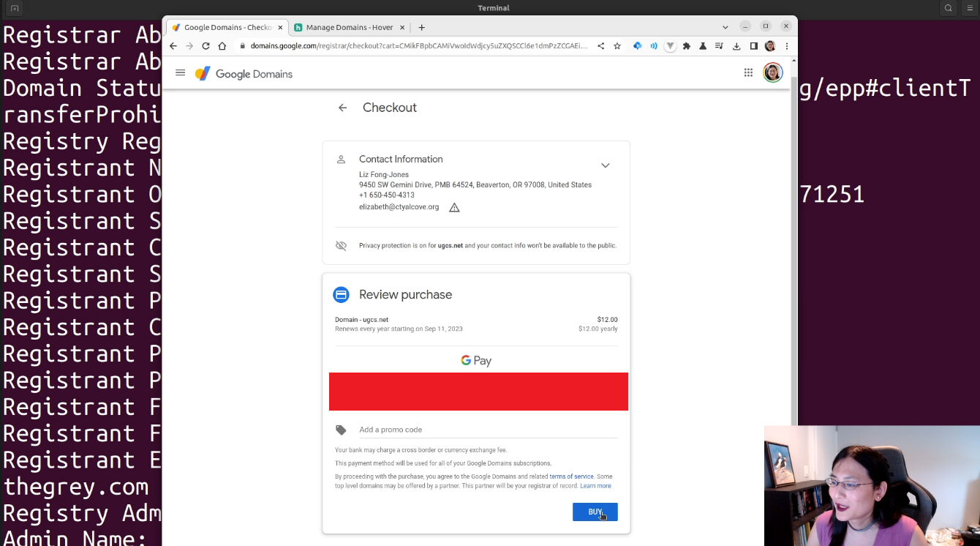Image resolution: width=980 pixels, height=546 pixels.
Task: Click the Google Domains logo
Action: click(x=244, y=74)
